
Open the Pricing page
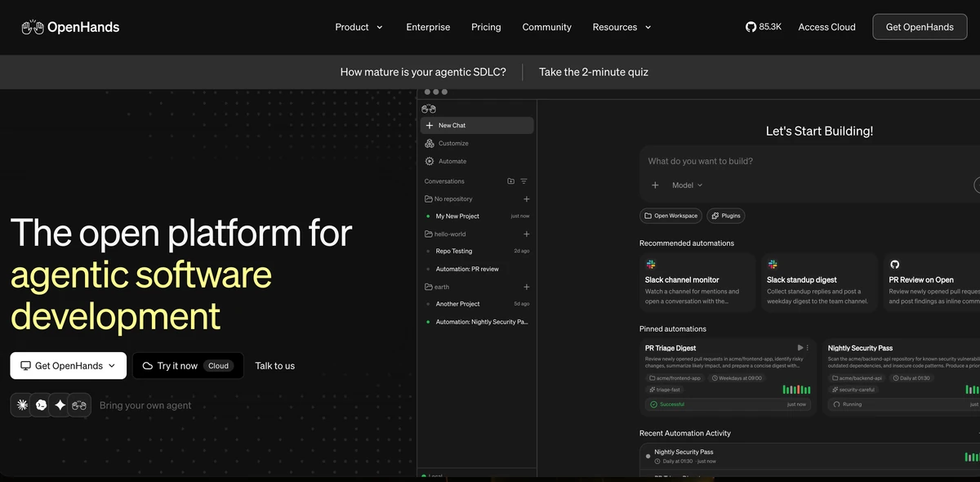[x=486, y=27]
